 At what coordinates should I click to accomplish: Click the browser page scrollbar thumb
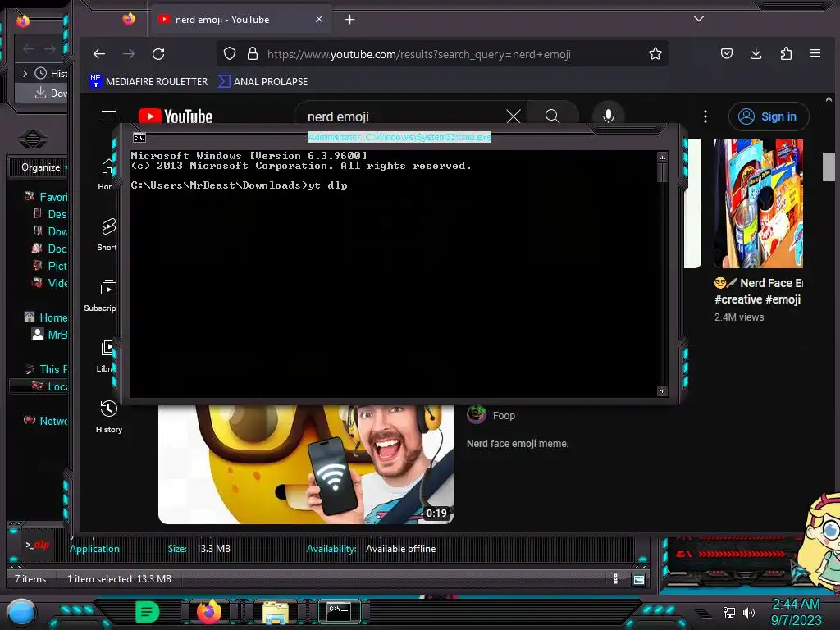(x=829, y=167)
